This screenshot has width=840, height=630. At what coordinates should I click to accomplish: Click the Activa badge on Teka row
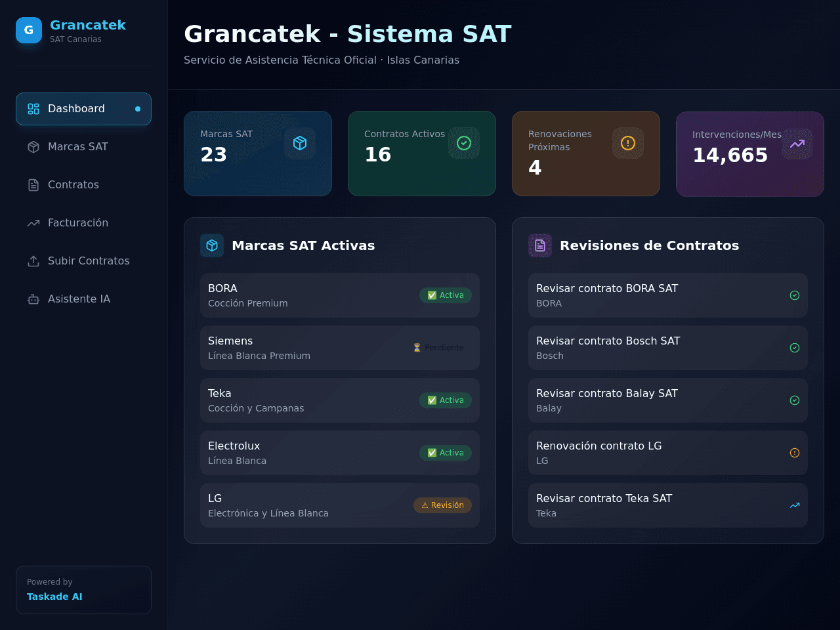pos(446,400)
